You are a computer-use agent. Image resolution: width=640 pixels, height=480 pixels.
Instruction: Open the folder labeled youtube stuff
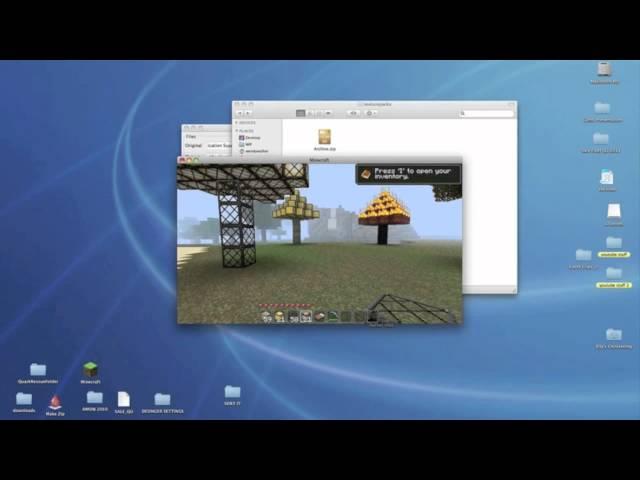point(614,247)
